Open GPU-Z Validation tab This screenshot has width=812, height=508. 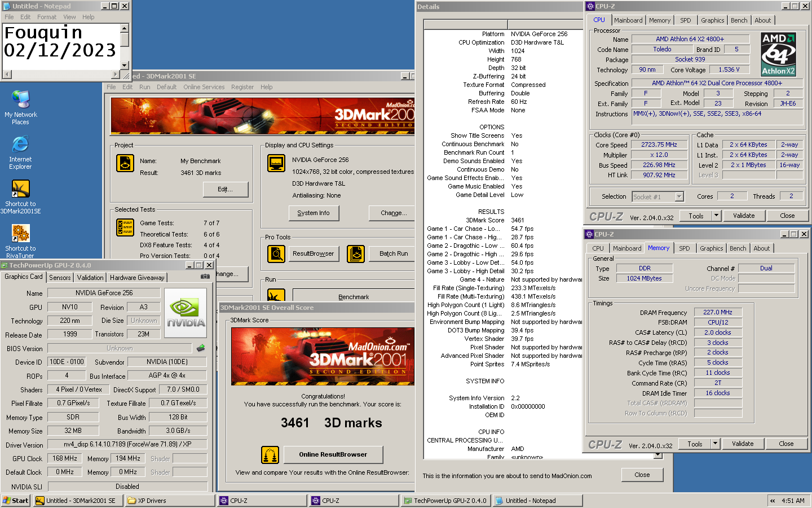tap(90, 278)
